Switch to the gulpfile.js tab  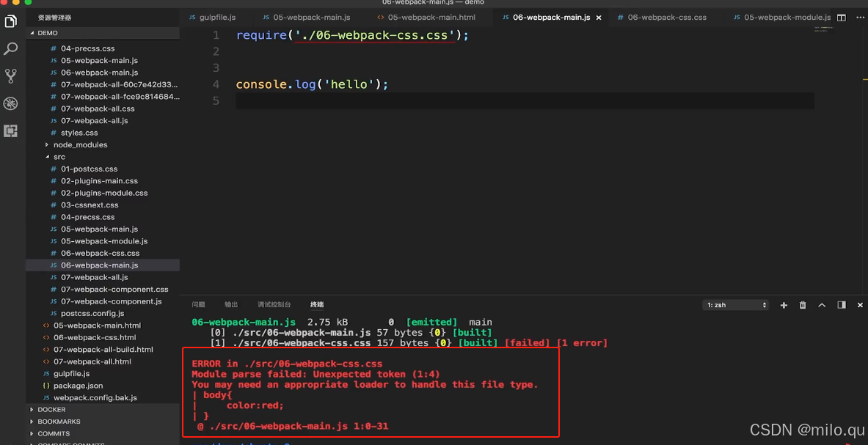click(213, 18)
